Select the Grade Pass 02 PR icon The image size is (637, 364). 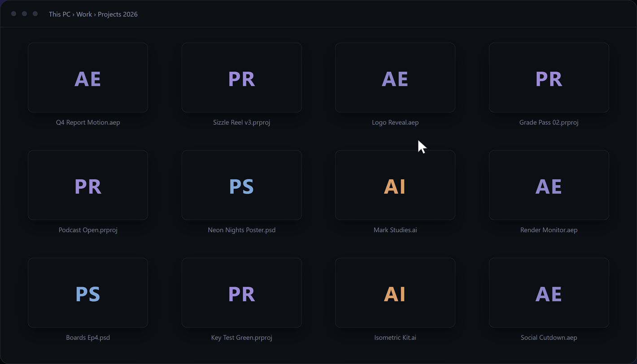(549, 78)
